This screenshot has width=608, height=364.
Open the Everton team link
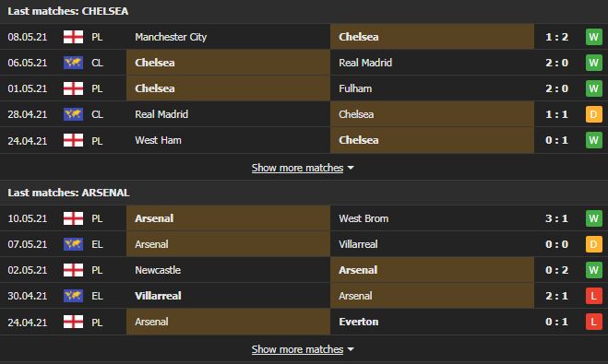[359, 322]
